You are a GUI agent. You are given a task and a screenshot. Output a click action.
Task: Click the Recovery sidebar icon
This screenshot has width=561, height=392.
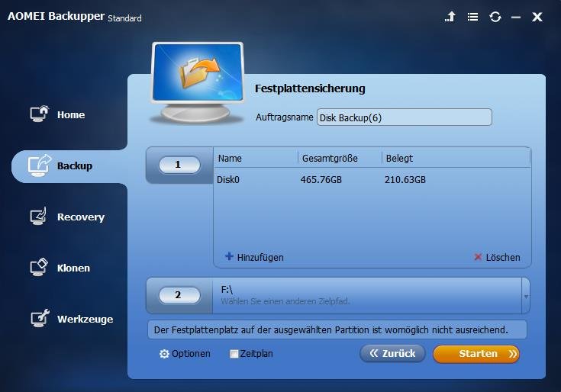39,216
